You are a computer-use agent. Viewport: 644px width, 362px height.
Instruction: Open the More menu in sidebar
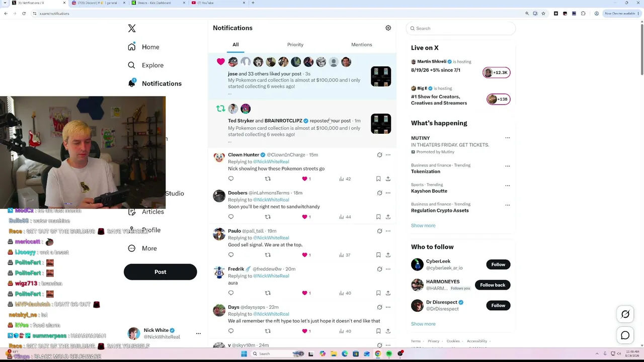[142, 248]
